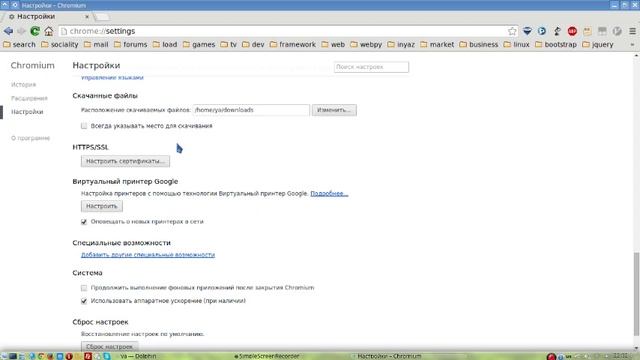Bookmark this page with the star icon
640x360 pixels.
tap(512, 31)
